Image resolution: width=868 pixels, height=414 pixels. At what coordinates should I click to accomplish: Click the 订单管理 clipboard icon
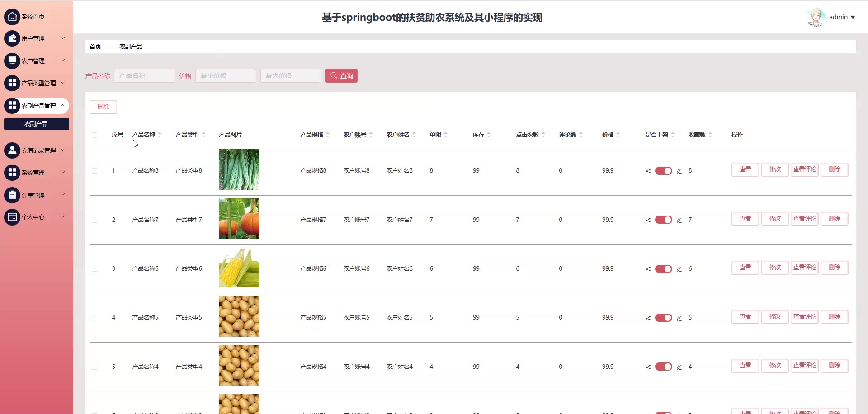coord(12,195)
